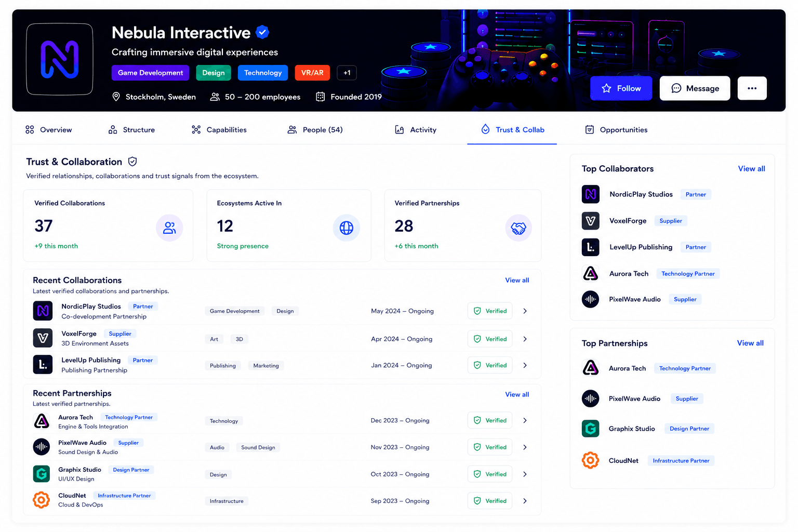This screenshot has height=532, width=798.
Task: Click Aurora Tech logo in Top Partnerships
Action: click(x=591, y=368)
